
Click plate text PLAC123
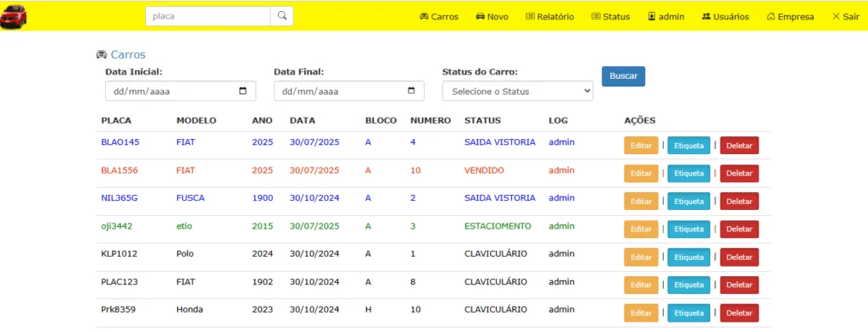[119, 282]
